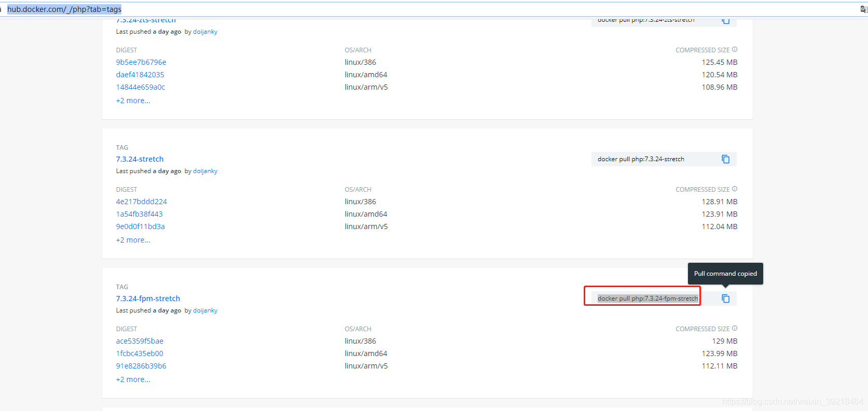Expand +2 more digests under 7.3.24-zts-stretch
Viewport: 868px width, 411px height.
[133, 101]
